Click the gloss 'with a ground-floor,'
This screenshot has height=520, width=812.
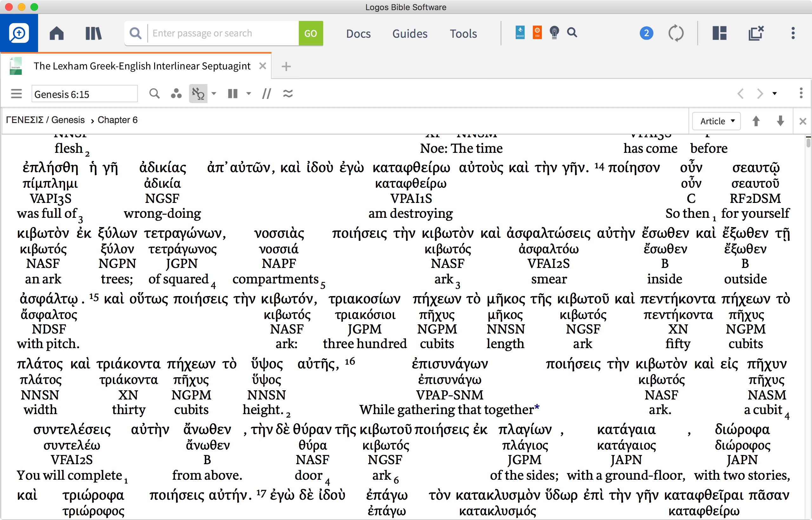(626, 475)
